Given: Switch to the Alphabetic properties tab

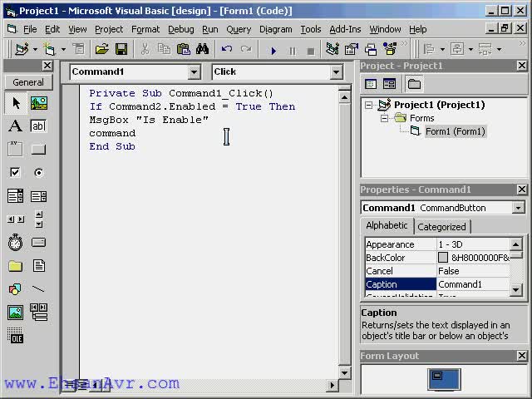Looking at the screenshot, I should click(387, 225).
